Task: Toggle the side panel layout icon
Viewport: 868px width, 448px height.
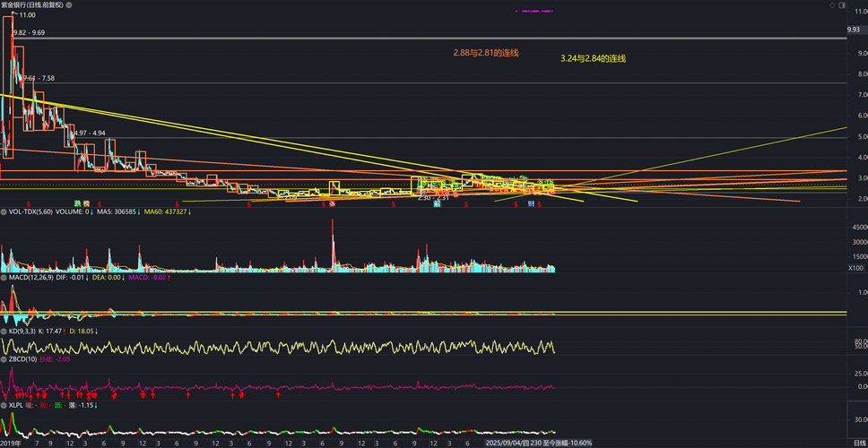Action: click(841, 4)
